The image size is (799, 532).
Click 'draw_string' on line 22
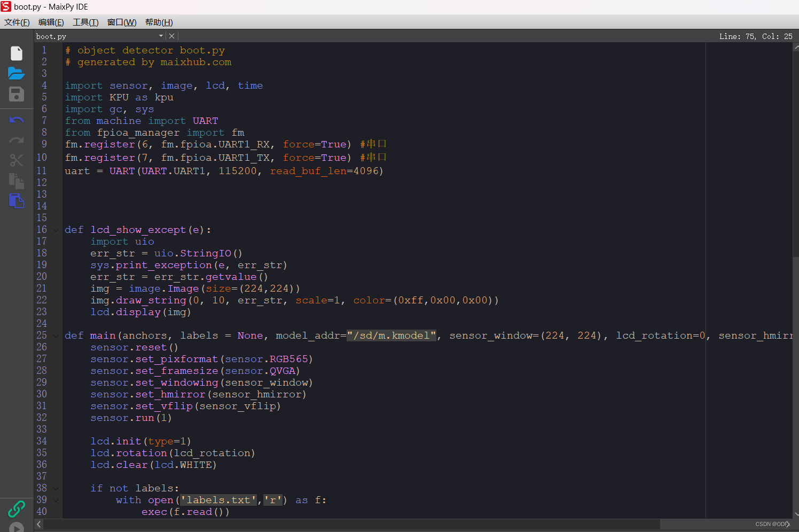point(151,300)
